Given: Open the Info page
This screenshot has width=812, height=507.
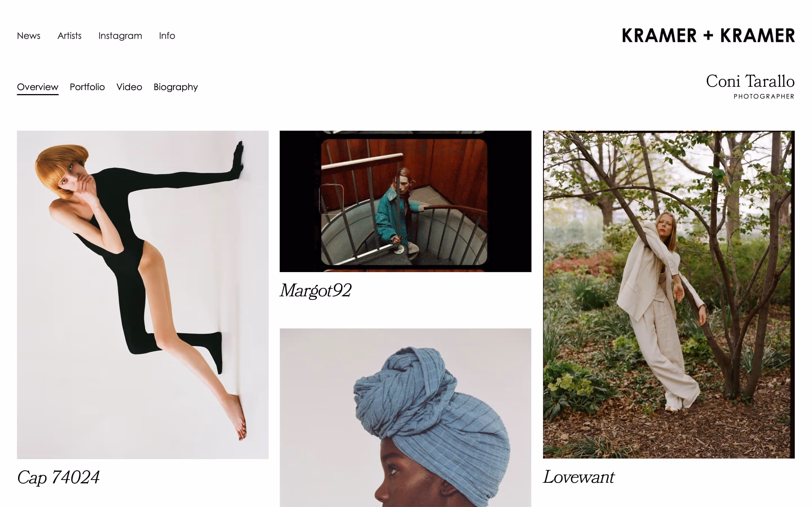Looking at the screenshot, I should [167, 35].
